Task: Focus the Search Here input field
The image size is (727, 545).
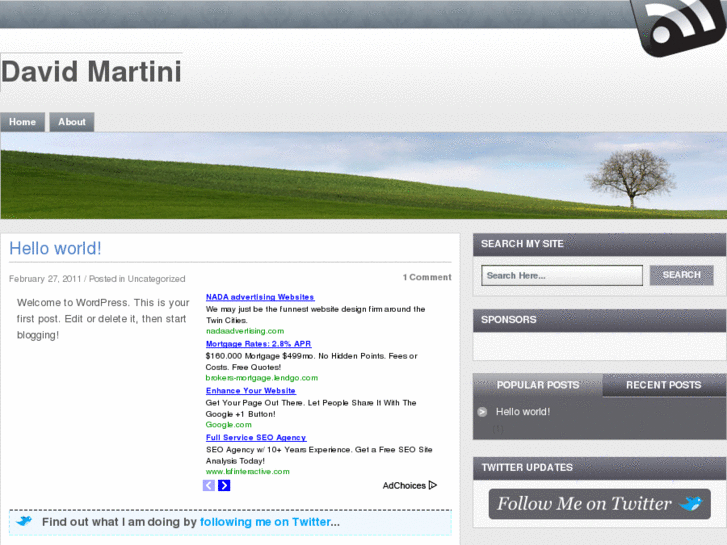Action: pyautogui.click(x=562, y=276)
